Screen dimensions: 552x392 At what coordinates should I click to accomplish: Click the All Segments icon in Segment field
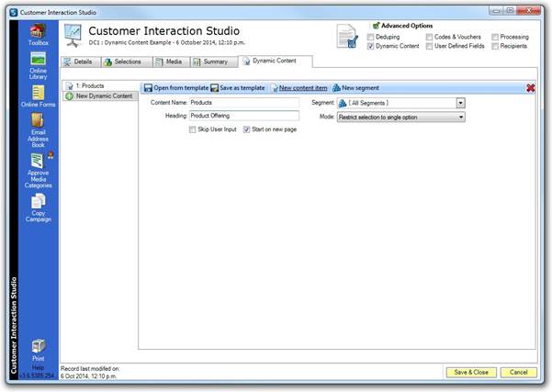pyautogui.click(x=343, y=103)
